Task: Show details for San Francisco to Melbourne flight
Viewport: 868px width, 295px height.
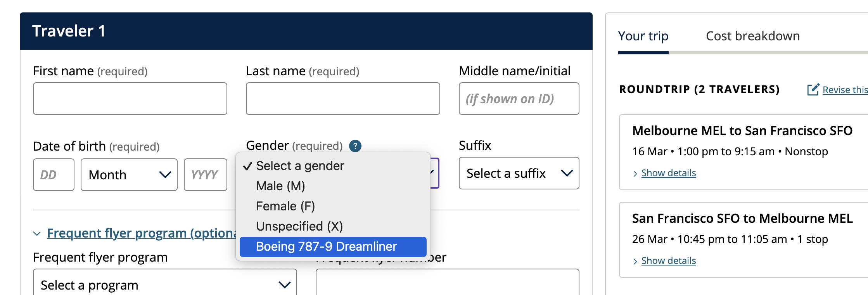Action: coord(668,261)
